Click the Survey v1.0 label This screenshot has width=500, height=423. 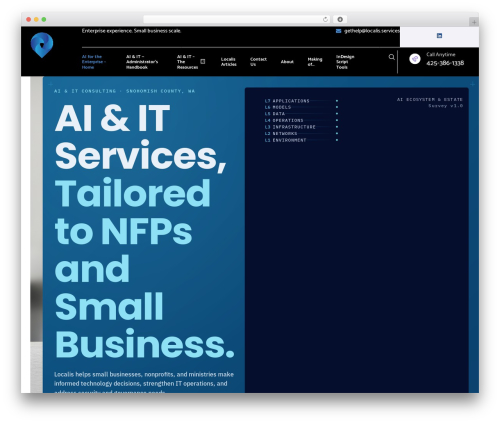(446, 106)
